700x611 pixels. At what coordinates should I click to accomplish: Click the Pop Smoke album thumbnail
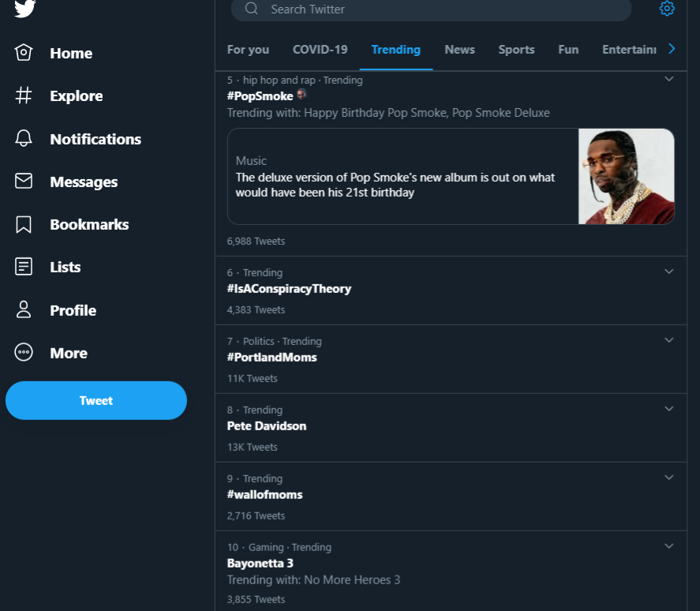coord(626,175)
